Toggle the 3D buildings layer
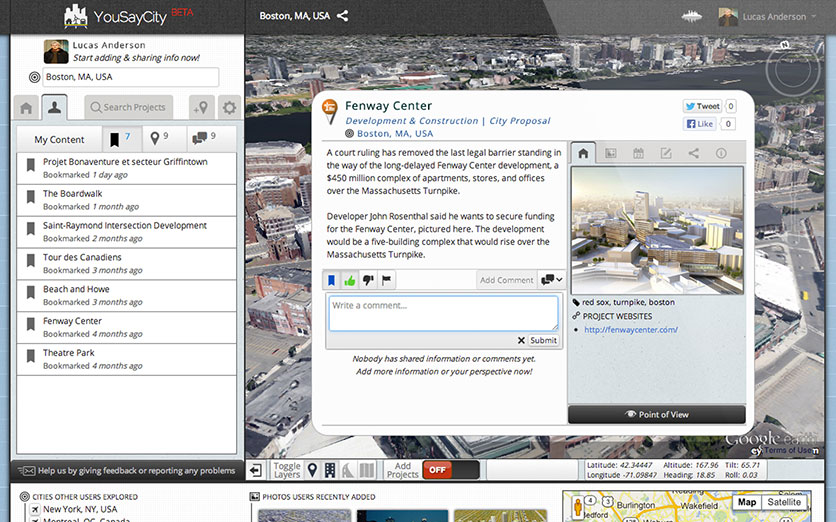The image size is (836, 522). [x=330, y=470]
